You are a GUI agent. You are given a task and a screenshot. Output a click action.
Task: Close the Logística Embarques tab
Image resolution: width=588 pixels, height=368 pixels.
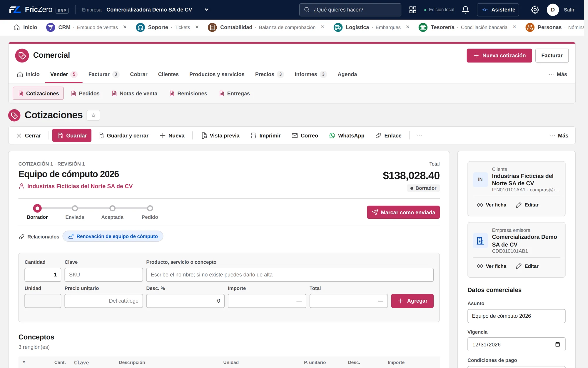(x=407, y=27)
